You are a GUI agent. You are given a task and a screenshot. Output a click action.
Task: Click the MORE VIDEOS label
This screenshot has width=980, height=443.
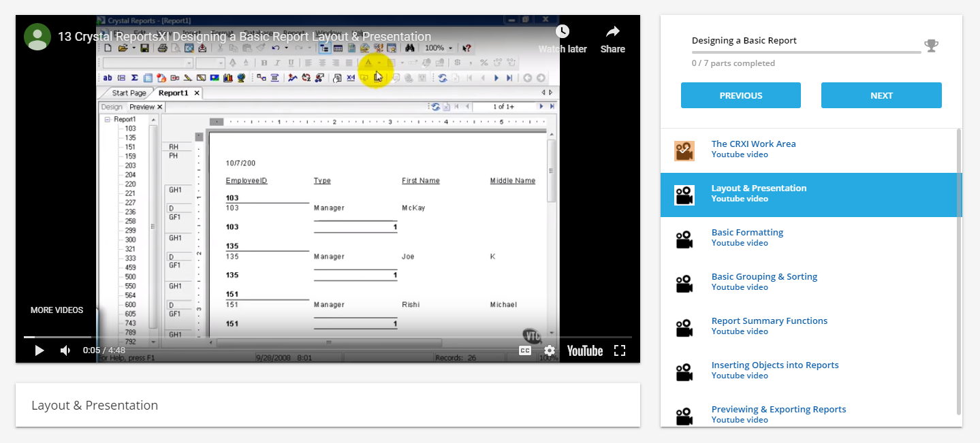click(x=57, y=310)
